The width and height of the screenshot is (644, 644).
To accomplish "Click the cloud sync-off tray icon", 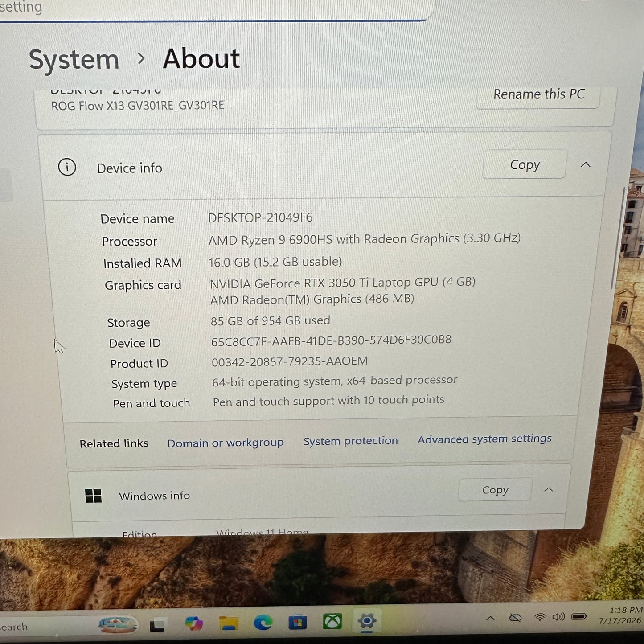I will [x=515, y=618].
